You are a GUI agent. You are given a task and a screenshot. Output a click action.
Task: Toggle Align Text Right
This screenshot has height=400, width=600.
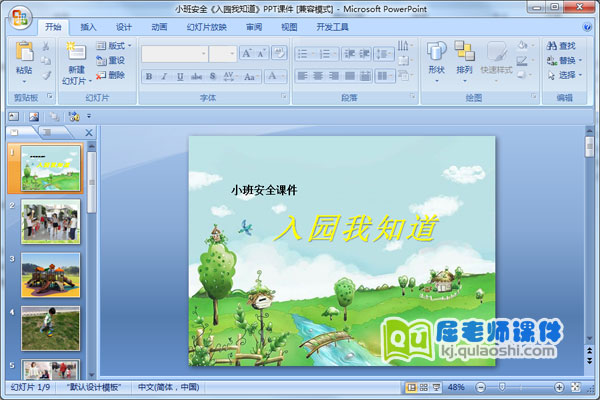[334, 76]
